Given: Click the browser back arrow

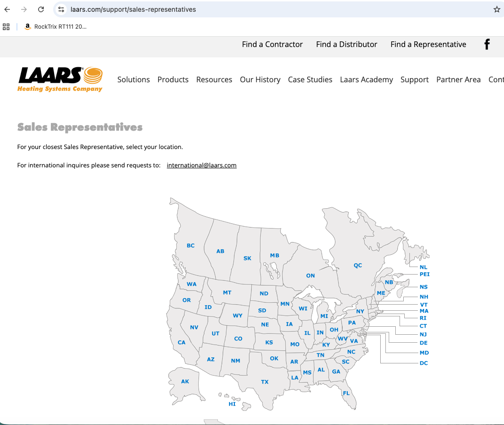Looking at the screenshot, I should point(7,9).
